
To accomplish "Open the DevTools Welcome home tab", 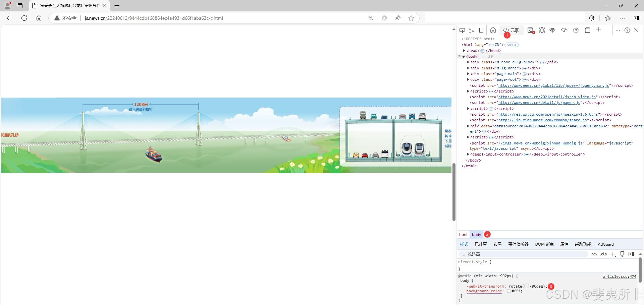I will pos(493,30).
